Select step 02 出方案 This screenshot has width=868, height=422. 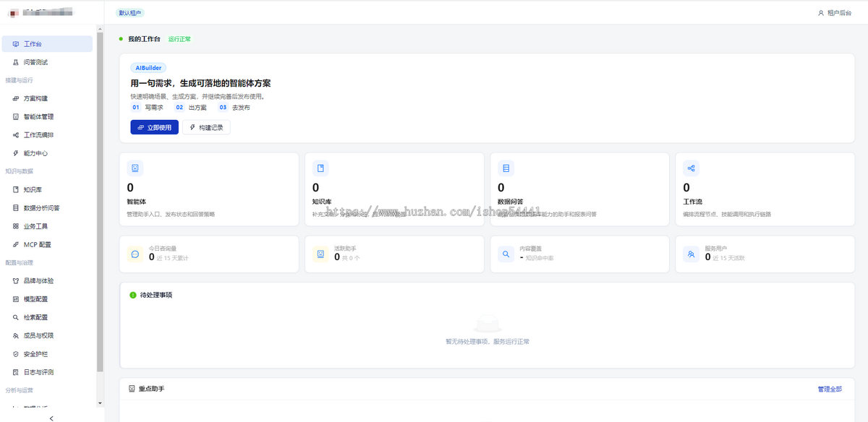[190, 107]
